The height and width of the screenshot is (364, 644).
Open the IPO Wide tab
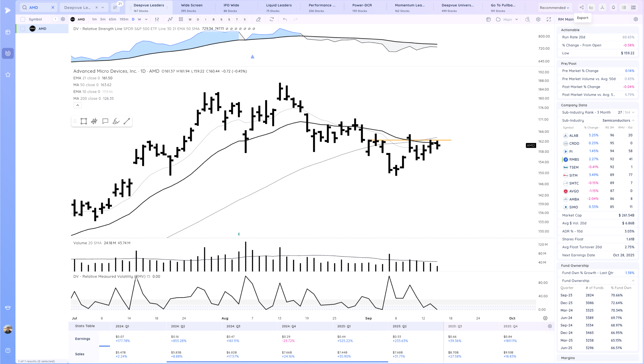click(x=231, y=8)
